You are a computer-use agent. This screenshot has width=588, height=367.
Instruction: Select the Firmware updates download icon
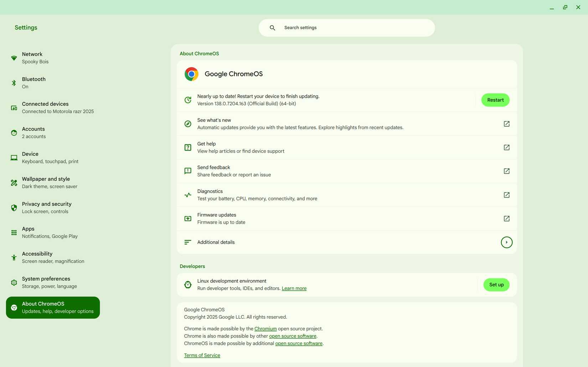(187, 218)
